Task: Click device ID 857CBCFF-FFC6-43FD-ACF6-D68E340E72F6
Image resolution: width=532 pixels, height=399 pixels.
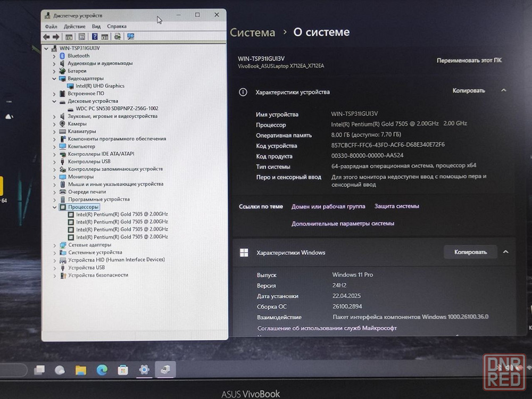Action: (388, 145)
